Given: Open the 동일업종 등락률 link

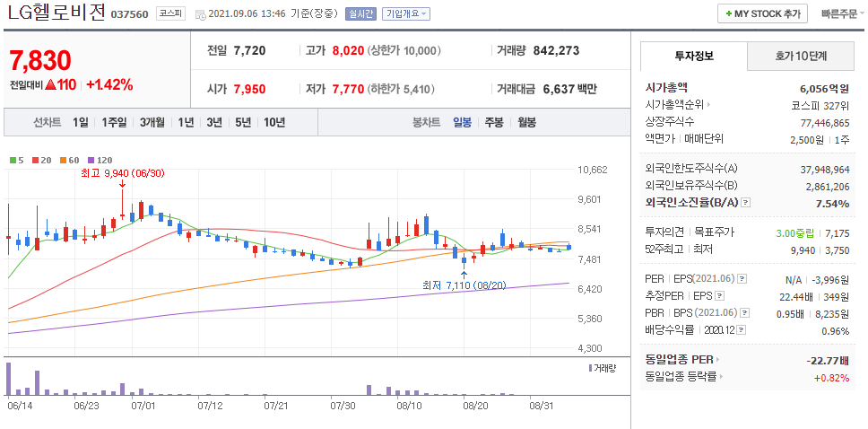Looking at the screenshot, I should (x=684, y=378).
